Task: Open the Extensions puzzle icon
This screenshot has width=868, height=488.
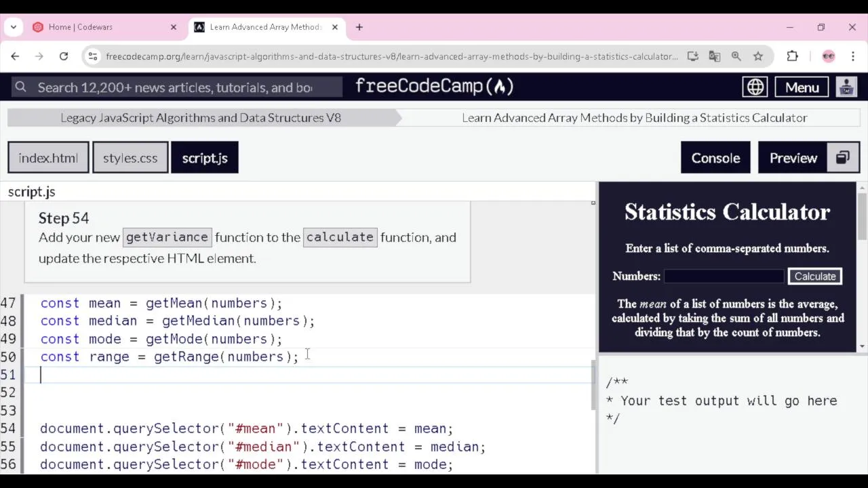Action: pyautogui.click(x=792, y=56)
